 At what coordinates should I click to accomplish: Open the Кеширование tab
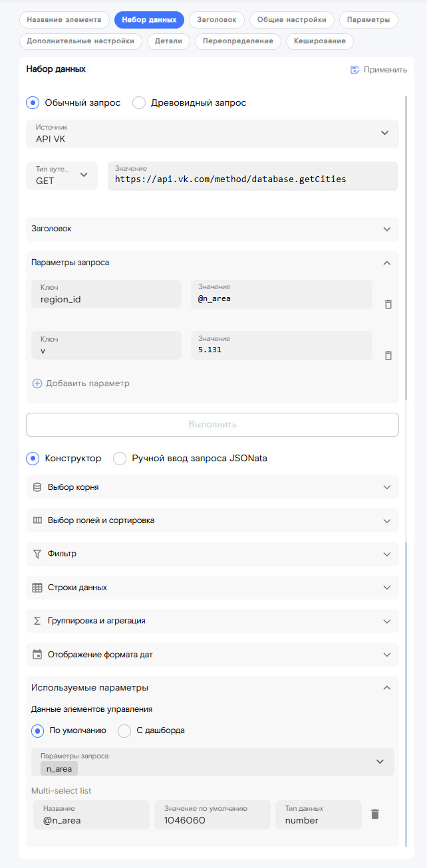point(320,41)
